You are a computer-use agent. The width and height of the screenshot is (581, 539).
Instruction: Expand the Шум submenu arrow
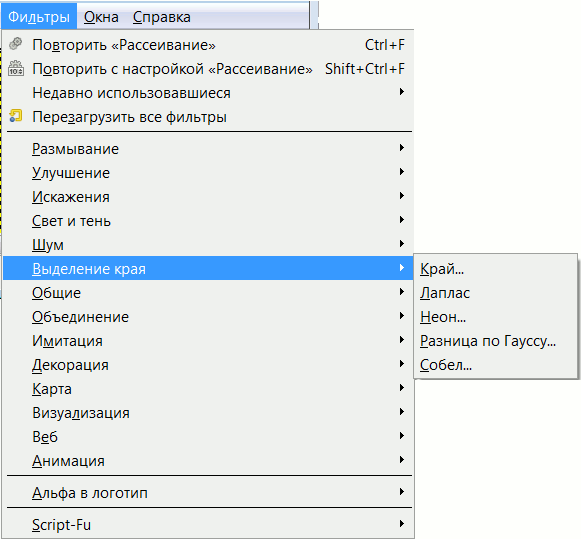coord(402,244)
